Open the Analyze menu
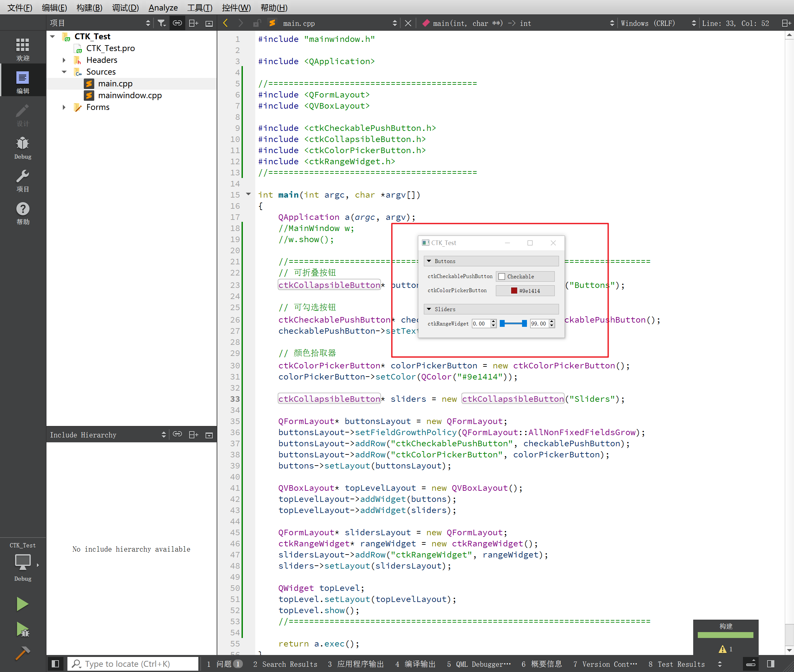The image size is (794, 672). pos(163,8)
